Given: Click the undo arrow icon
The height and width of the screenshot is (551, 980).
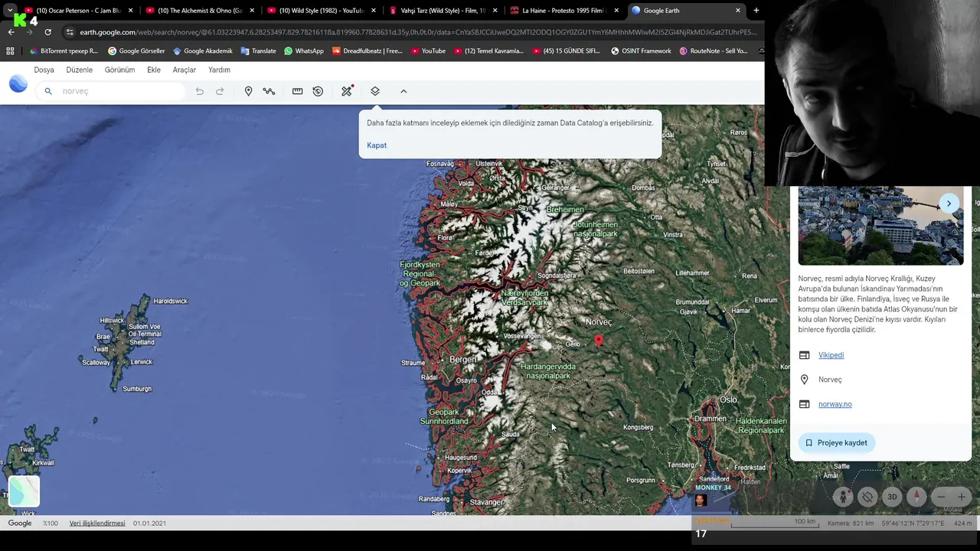Looking at the screenshot, I should pos(200,91).
